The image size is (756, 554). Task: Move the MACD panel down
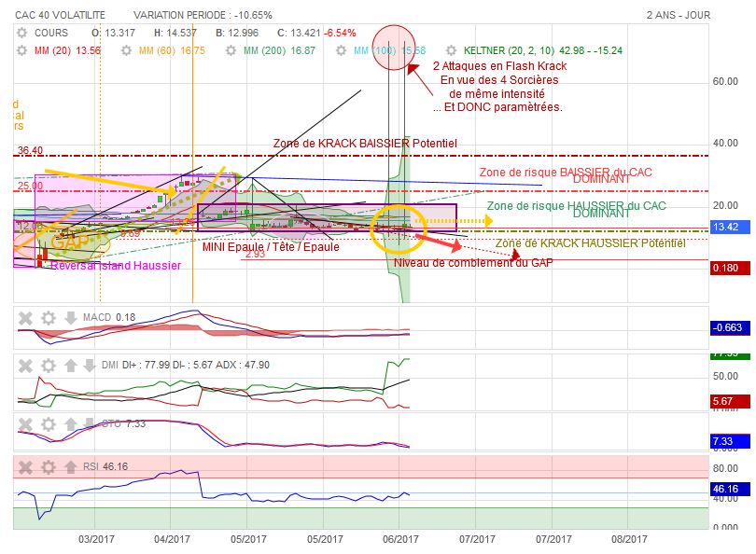pos(70,318)
